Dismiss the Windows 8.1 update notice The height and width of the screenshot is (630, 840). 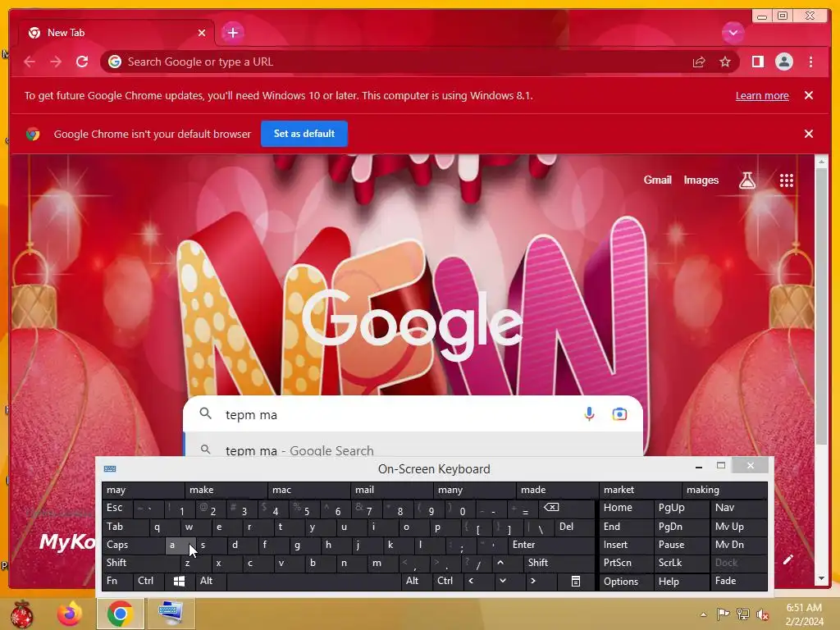(x=808, y=95)
